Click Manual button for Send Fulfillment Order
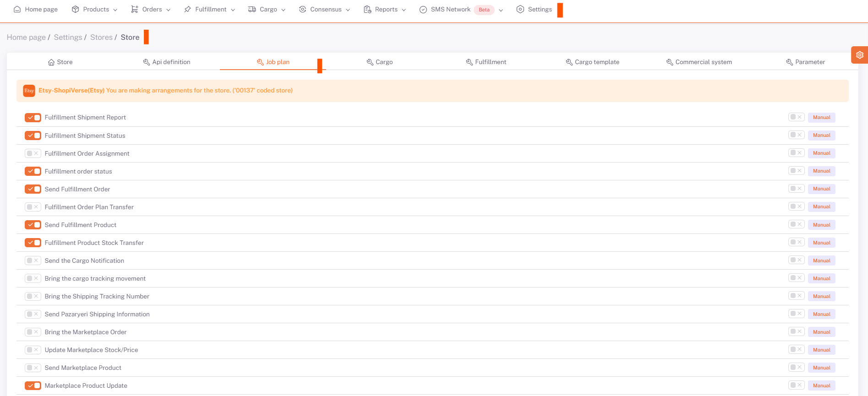Screen dimensions: 868x396 (x=822, y=189)
